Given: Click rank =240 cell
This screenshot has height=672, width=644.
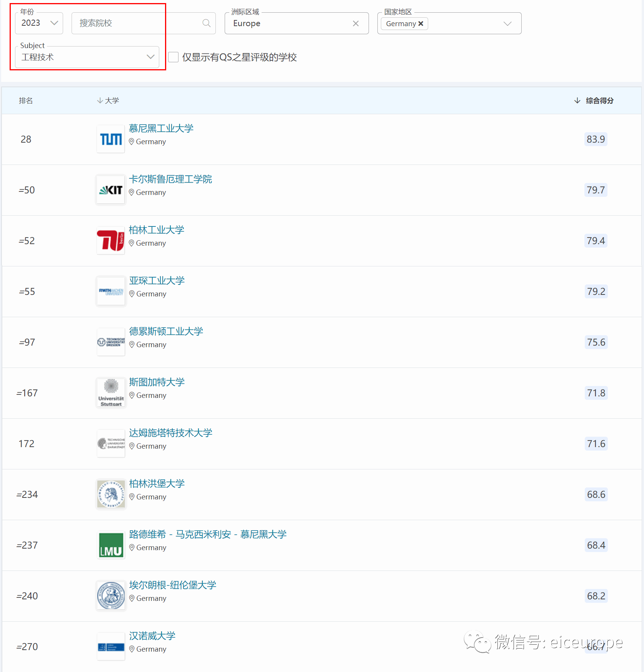Looking at the screenshot, I should point(27,596).
